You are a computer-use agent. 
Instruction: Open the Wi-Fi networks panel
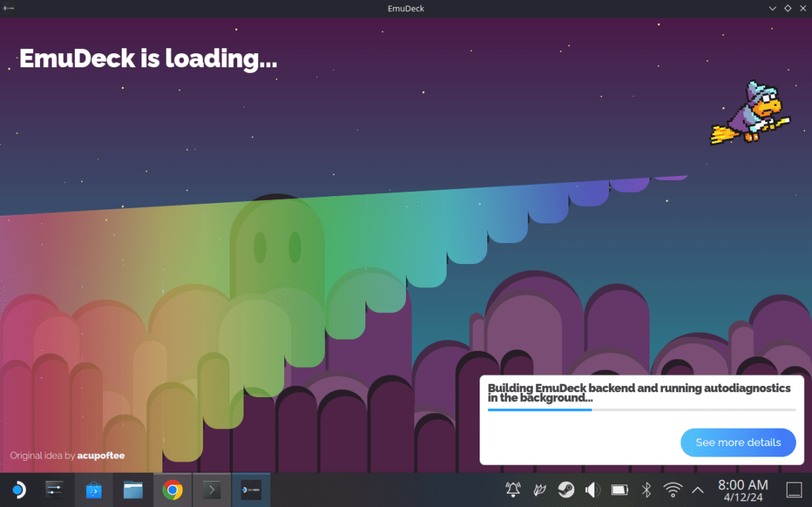pyautogui.click(x=673, y=489)
